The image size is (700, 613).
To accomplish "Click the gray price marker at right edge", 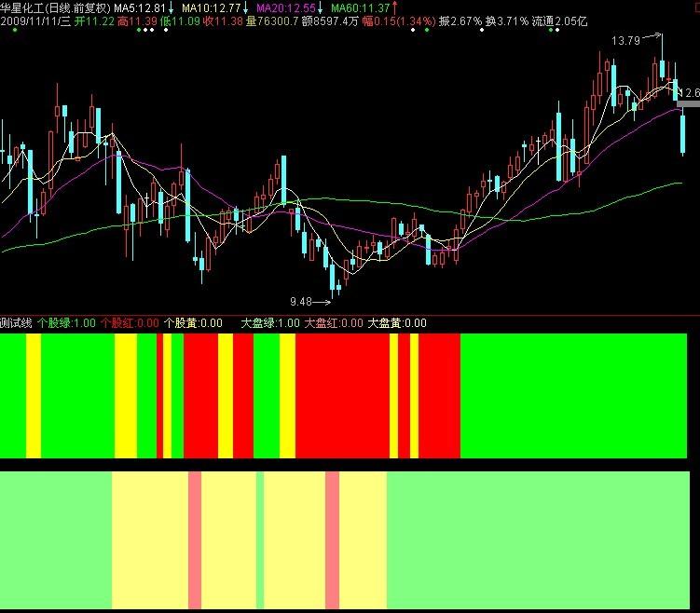I will [x=688, y=109].
